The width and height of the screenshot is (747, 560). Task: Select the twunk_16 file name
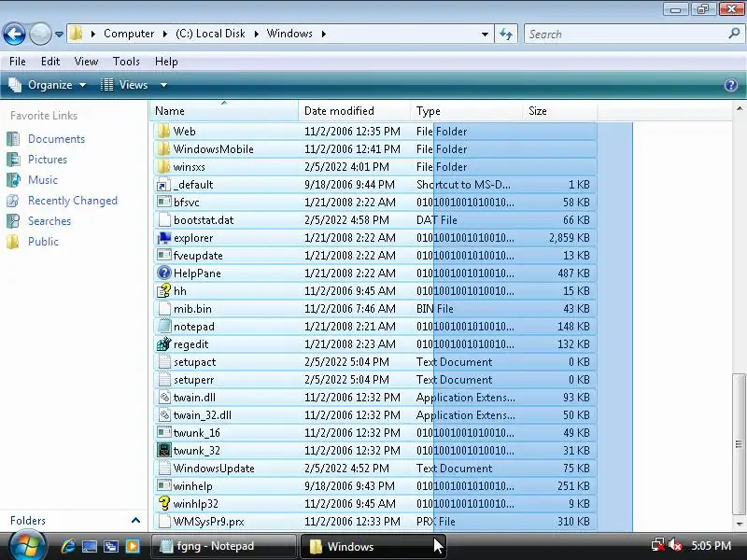click(196, 433)
